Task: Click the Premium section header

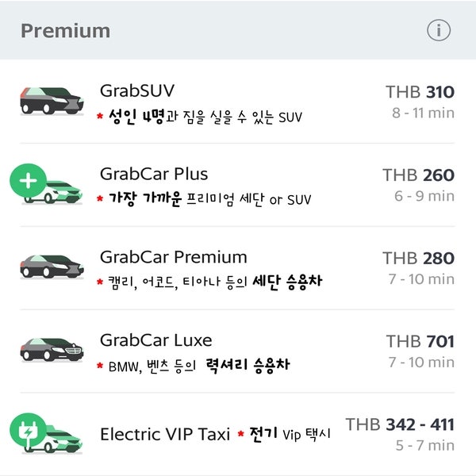Action: click(x=65, y=31)
